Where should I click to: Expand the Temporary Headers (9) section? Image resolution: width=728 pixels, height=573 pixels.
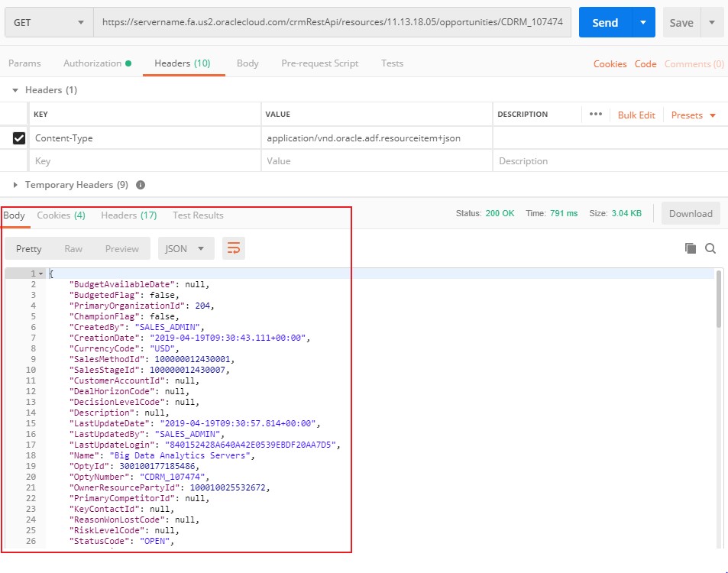coord(15,185)
